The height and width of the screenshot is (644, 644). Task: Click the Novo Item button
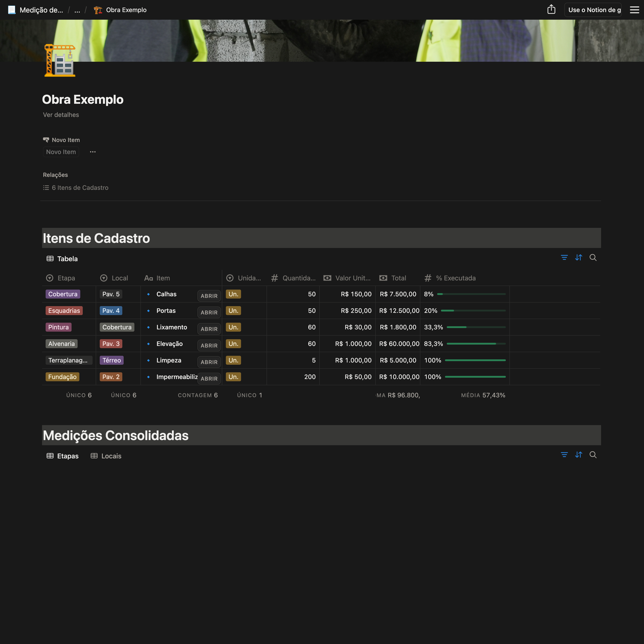click(61, 152)
